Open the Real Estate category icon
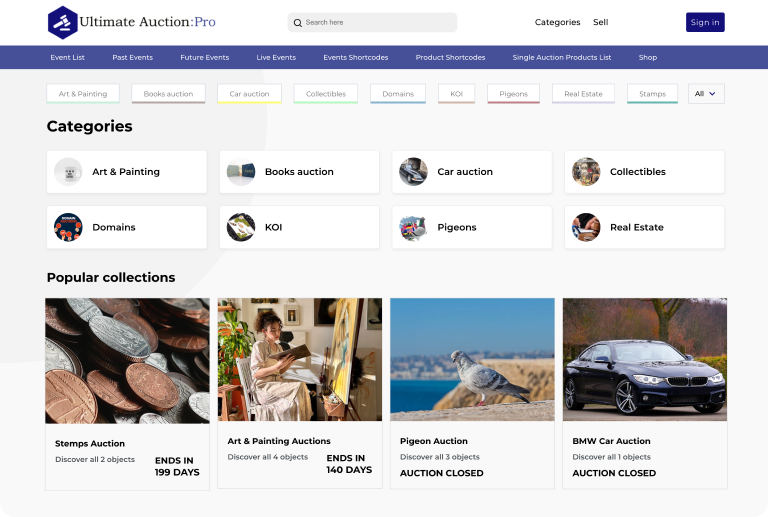The height and width of the screenshot is (517, 768). coord(586,227)
